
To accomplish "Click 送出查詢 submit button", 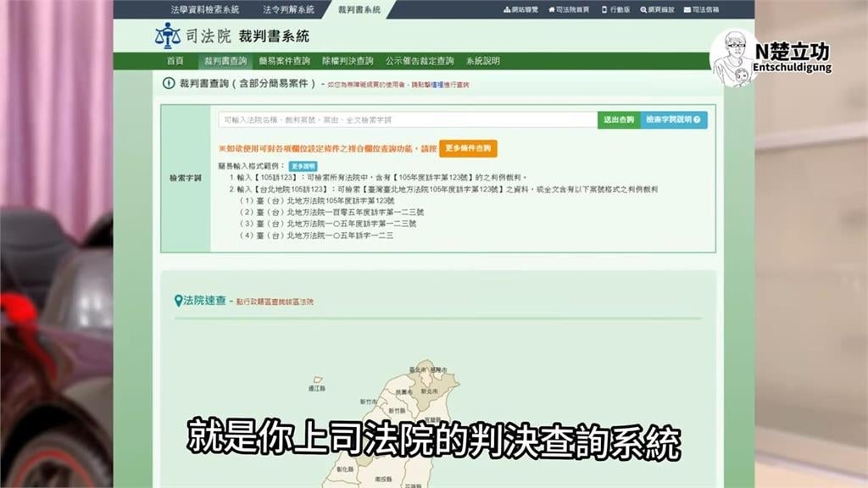I will (x=619, y=120).
